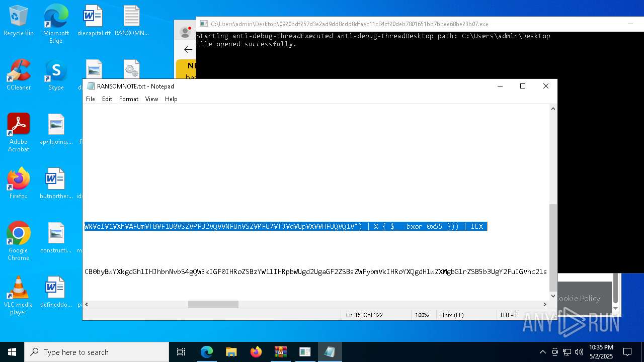The image size is (644, 362).
Task: Open the volume control in the system tray
Action: 579,352
